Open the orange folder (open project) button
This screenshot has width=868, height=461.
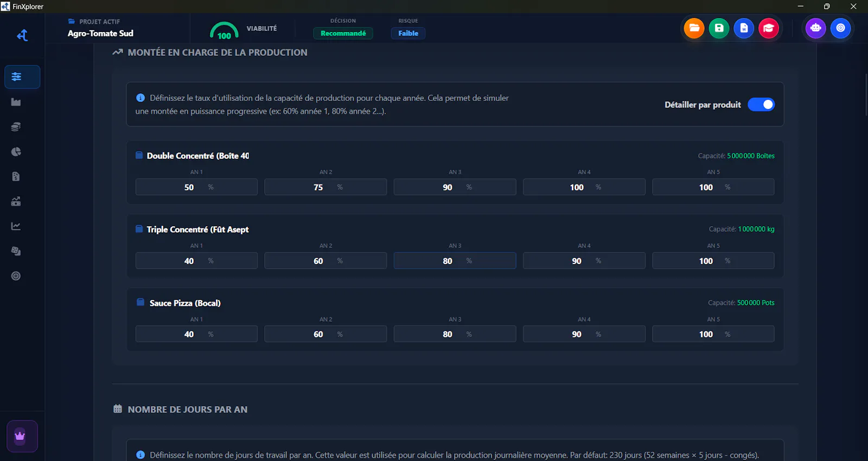point(694,28)
